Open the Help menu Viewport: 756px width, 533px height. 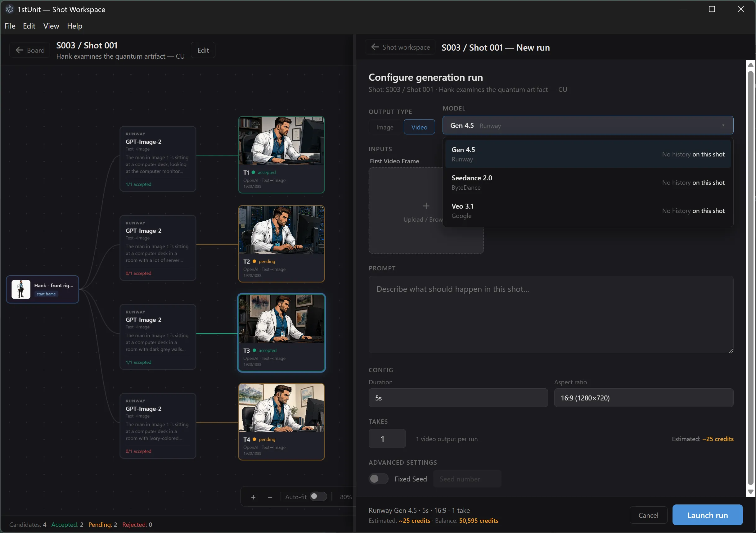click(74, 26)
